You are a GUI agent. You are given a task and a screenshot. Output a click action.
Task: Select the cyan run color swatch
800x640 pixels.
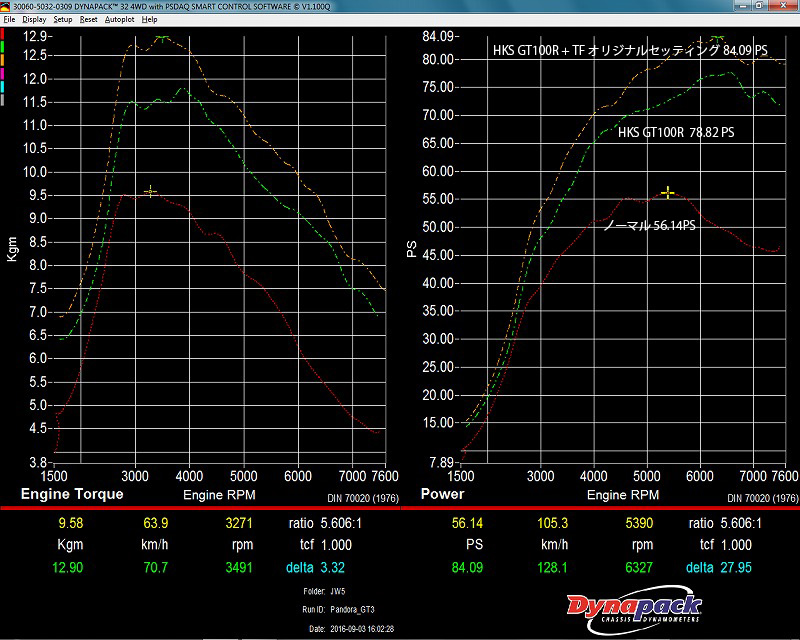tap(4, 89)
